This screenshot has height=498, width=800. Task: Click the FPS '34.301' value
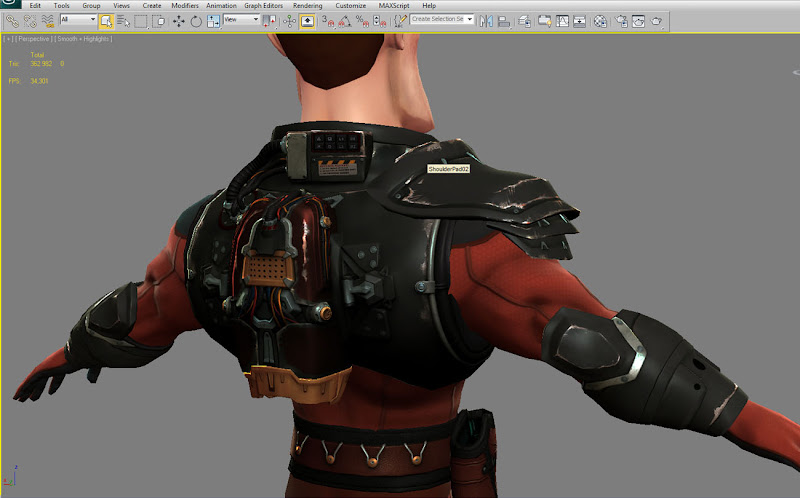coord(39,81)
